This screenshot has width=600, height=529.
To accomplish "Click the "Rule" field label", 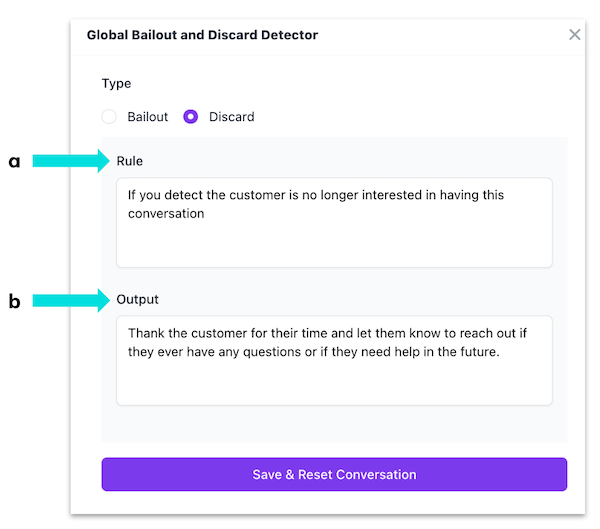I will 130,161.
